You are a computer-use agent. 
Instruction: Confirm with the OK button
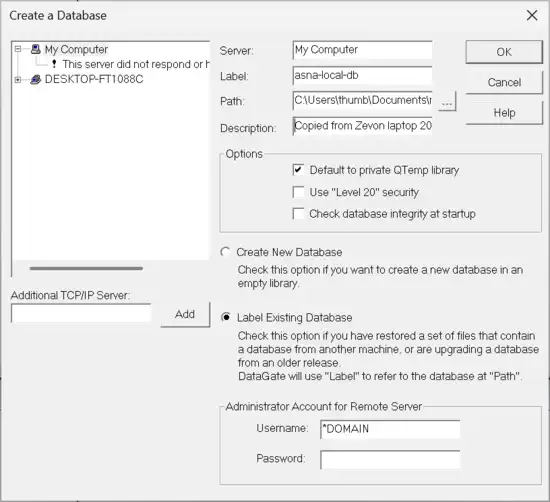coord(504,52)
